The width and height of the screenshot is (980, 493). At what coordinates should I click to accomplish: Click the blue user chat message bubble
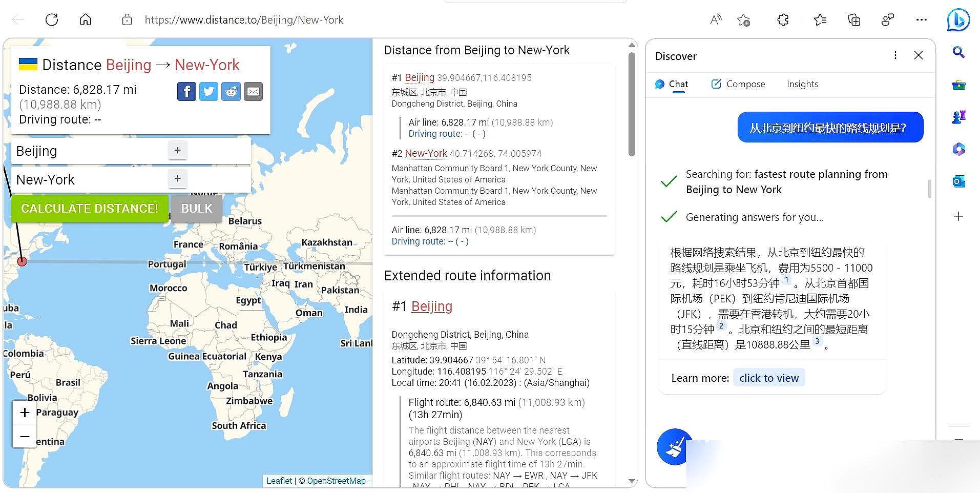coord(830,128)
